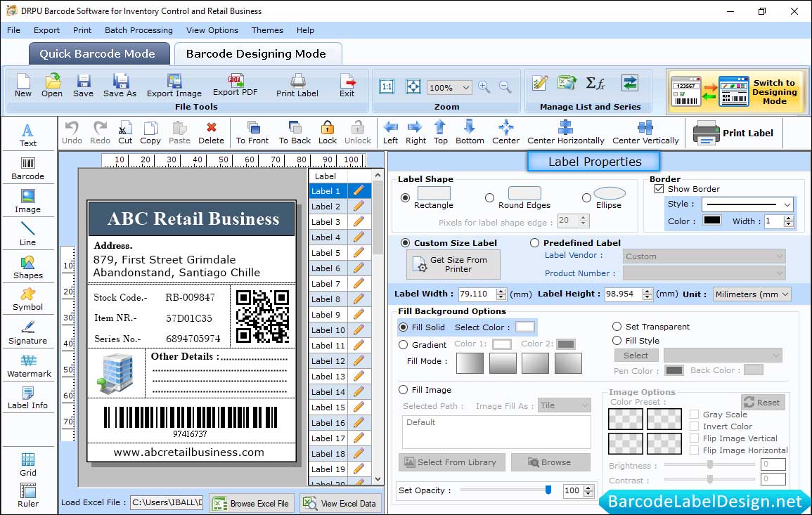This screenshot has width=812, height=515.
Task: Switch to Barcode Designing Mode tab
Action: pos(258,54)
